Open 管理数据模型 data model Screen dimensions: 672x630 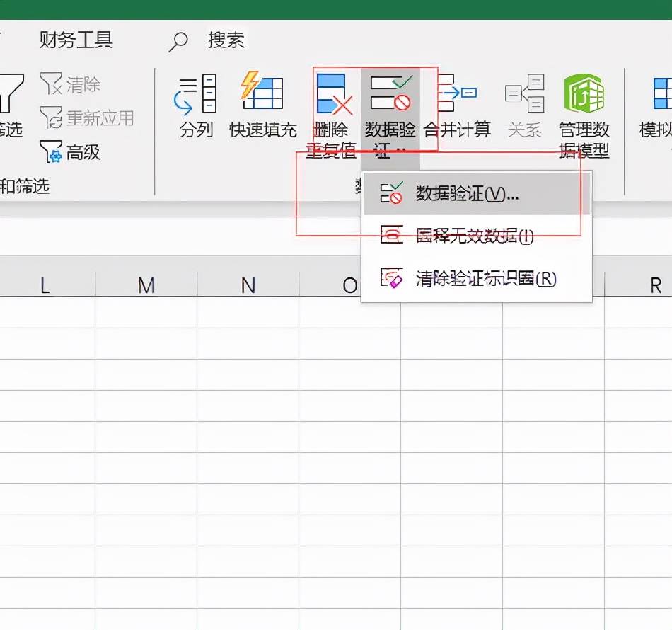[584, 115]
